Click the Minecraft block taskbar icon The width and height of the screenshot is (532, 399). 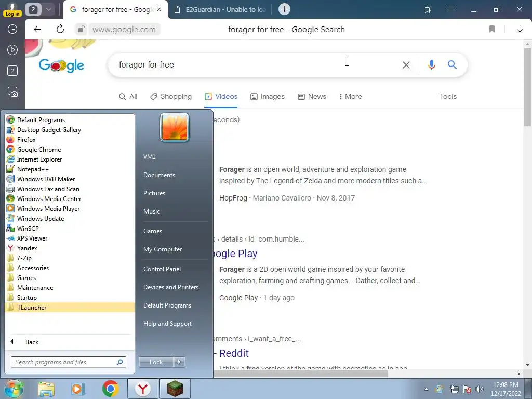click(175, 389)
